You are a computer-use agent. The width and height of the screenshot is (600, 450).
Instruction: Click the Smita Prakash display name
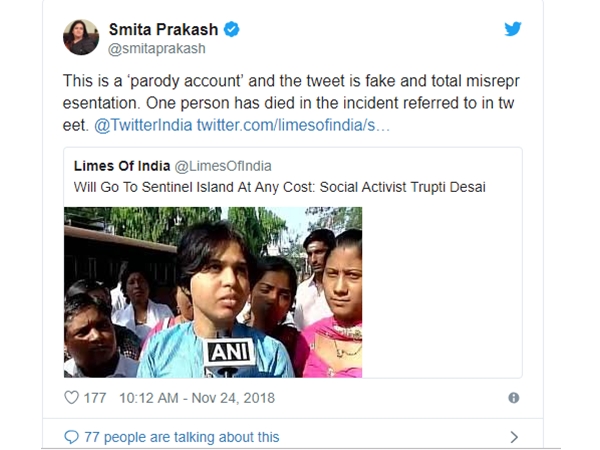163,29
